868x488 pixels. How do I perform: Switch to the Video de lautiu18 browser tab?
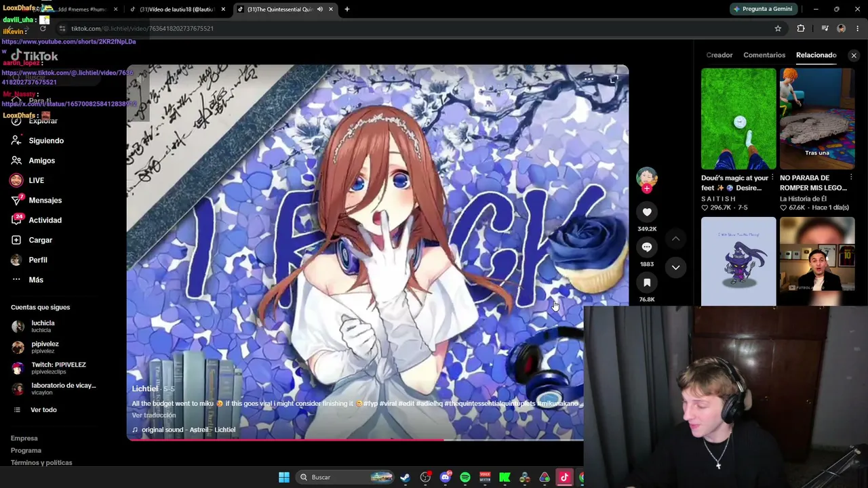click(x=176, y=9)
